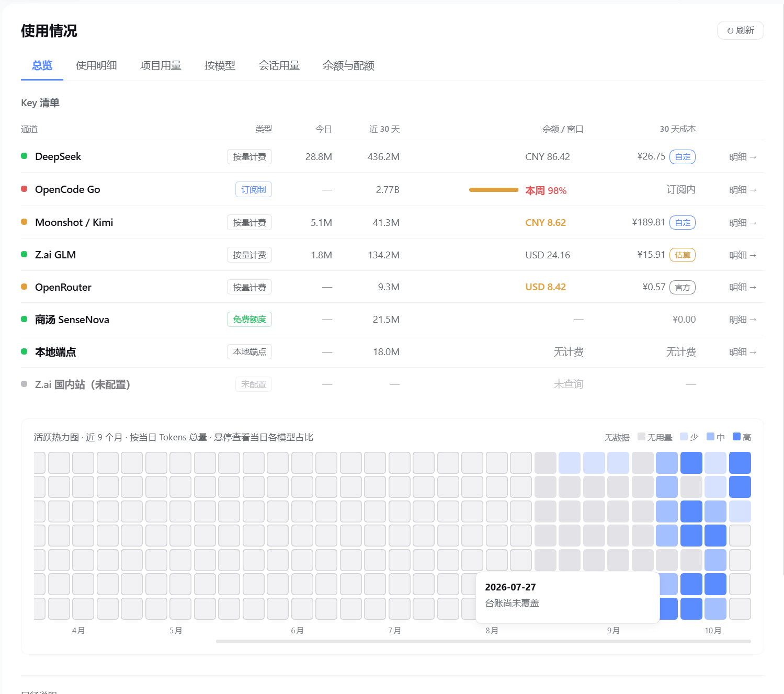Image resolution: width=784 pixels, height=694 pixels.
Task: Click the 自定 badge in DeepSeek row
Action: point(683,157)
